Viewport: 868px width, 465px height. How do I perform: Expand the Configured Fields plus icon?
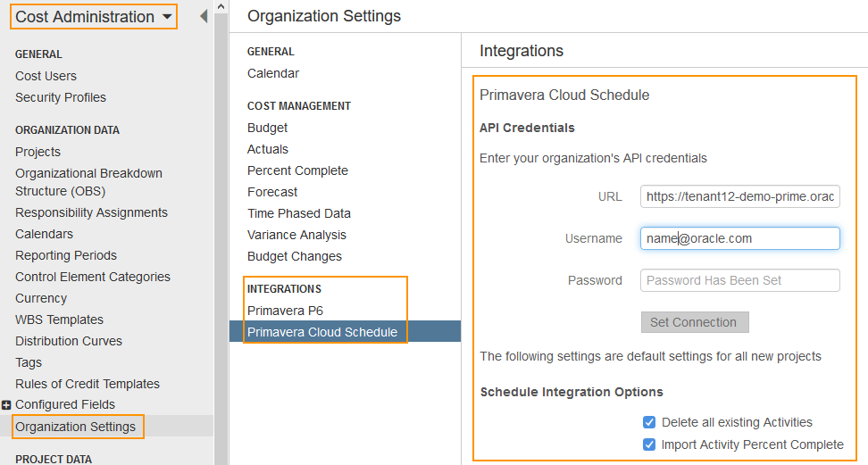[6, 405]
